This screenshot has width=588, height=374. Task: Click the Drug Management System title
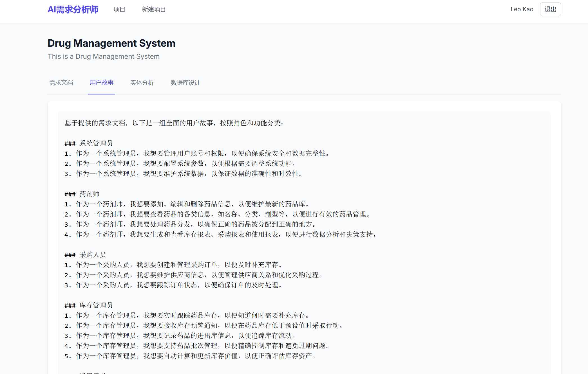(111, 43)
